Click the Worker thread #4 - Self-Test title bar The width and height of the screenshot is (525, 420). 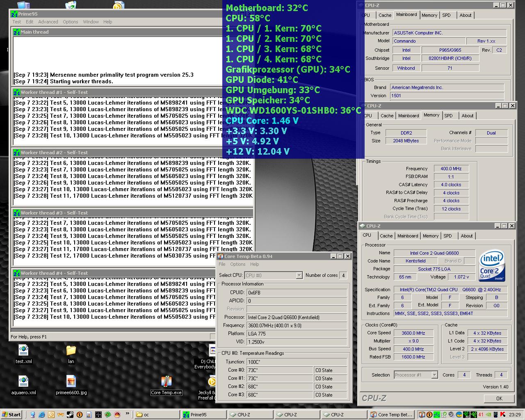point(132,273)
